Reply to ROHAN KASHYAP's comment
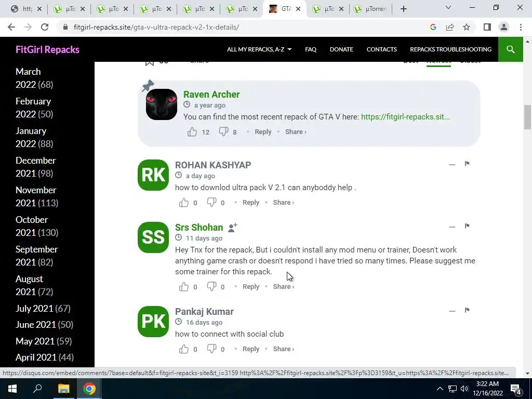 (251, 203)
